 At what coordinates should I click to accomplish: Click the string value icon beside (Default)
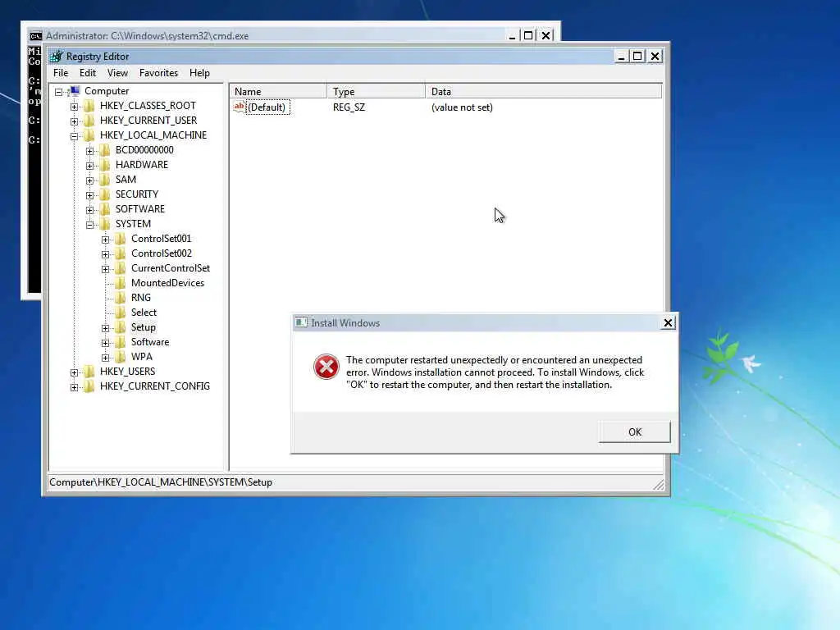pos(239,107)
